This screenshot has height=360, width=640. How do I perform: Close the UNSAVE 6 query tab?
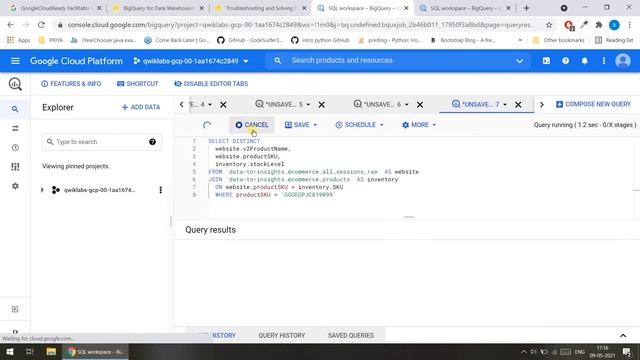(x=420, y=104)
